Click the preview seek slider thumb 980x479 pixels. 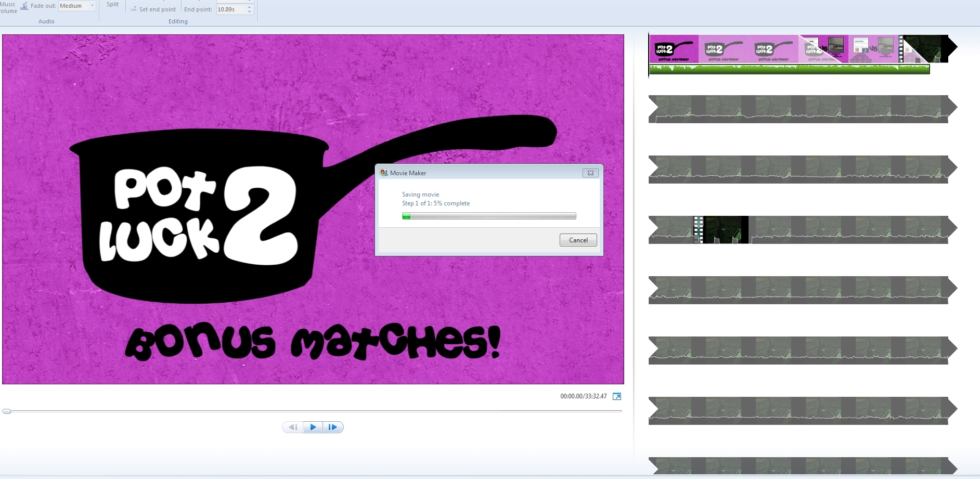tap(6, 411)
